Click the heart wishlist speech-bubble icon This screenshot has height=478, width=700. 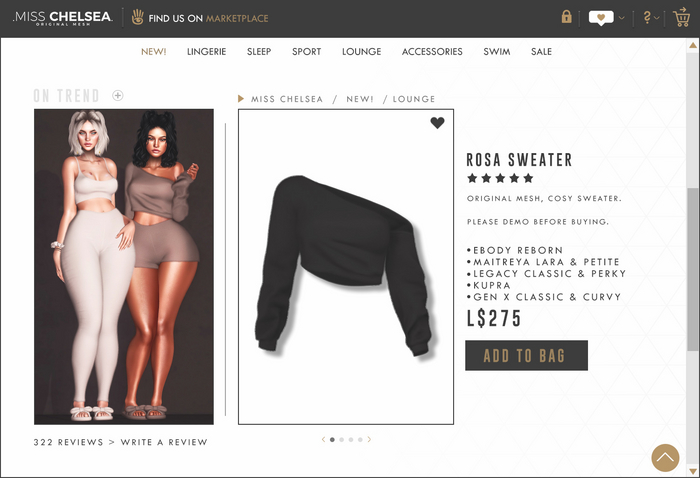[x=601, y=18]
